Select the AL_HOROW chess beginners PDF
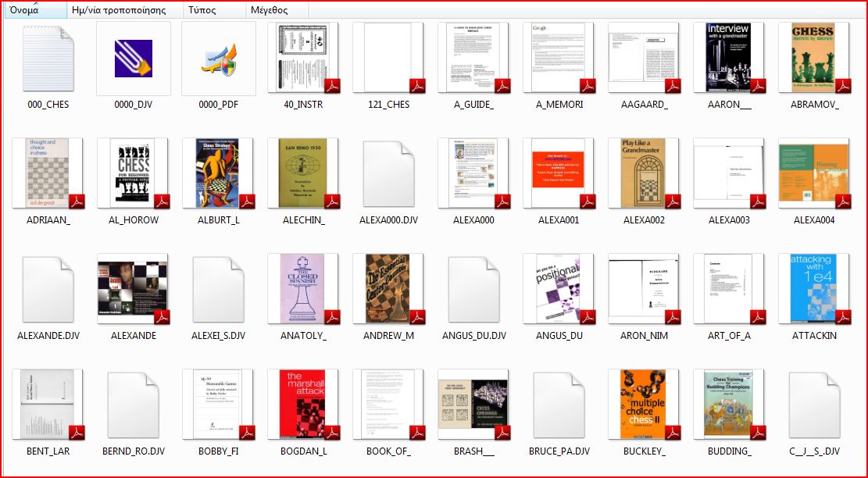Image resolution: width=868 pixels, height=478 pixels. point(134,173)
